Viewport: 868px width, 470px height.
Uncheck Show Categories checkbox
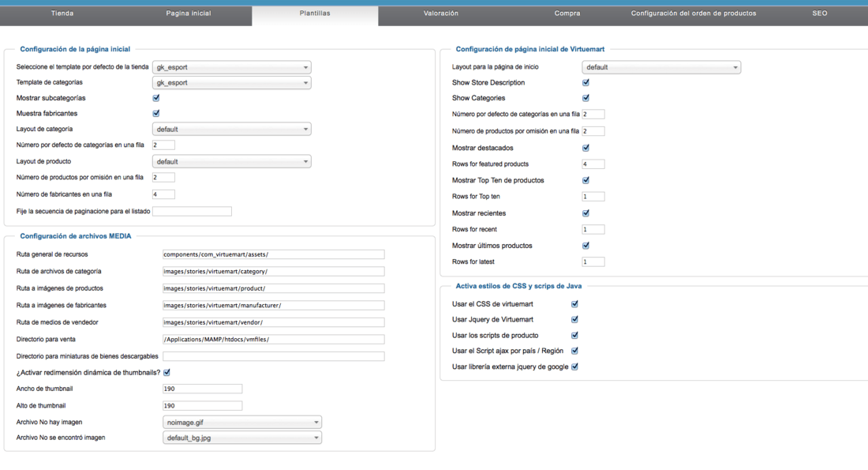pyautogui.click(x=586, y=98)
